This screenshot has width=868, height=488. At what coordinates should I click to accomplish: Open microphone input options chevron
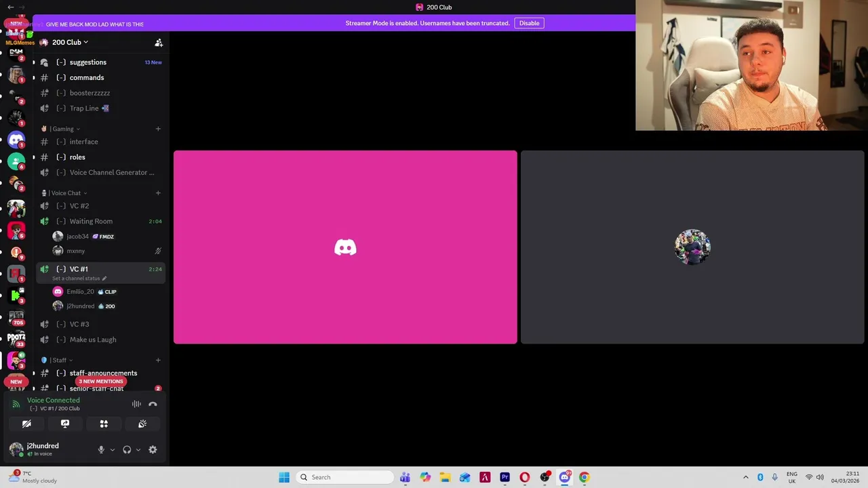113,449
